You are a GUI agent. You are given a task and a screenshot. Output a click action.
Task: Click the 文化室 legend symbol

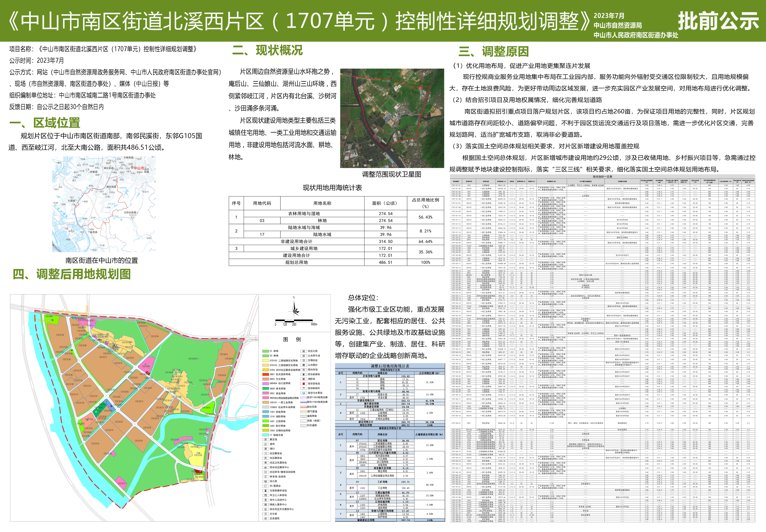[x=266, y=514]
